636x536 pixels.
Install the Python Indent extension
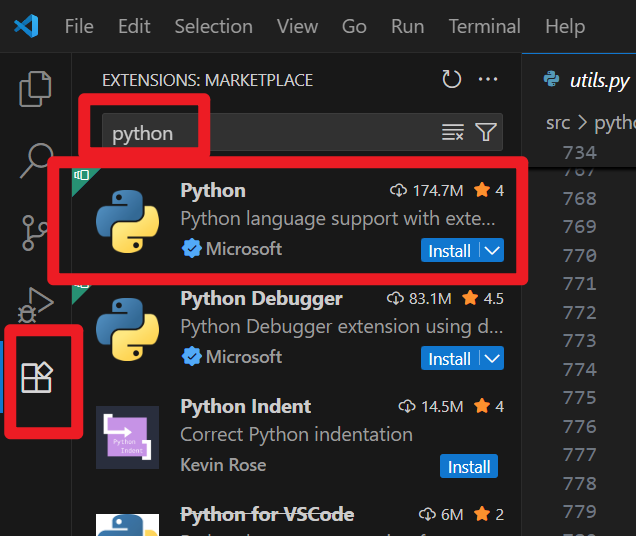coord(469,466)
